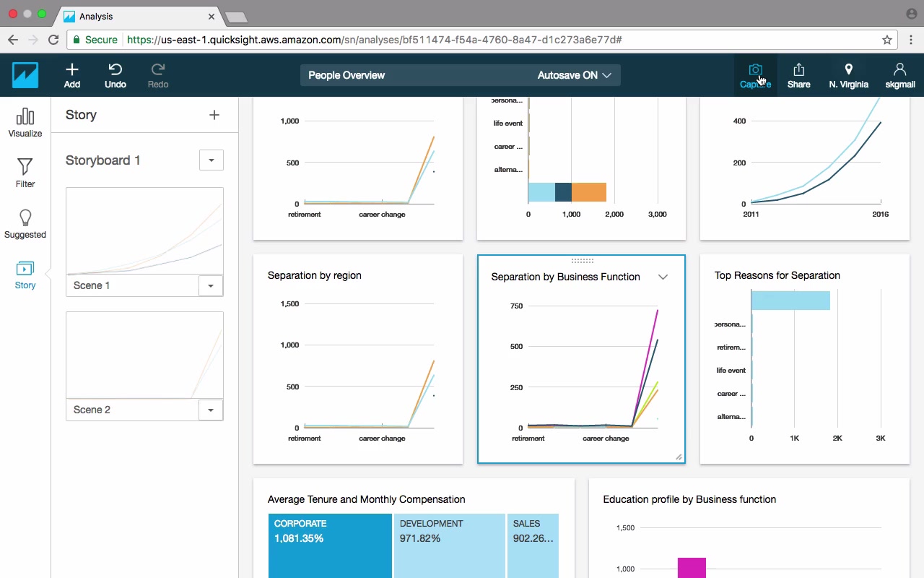Click the CORPORATE tree map tile
Screen dimensions: 924x578
[330, 545]
